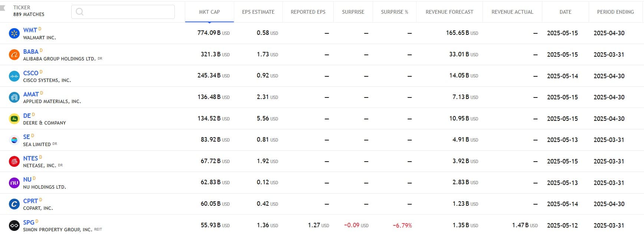Click the Copart logo icon
The width and height of the screenshot is (644, 235).
pyautogui.click(x=14, y=204)
